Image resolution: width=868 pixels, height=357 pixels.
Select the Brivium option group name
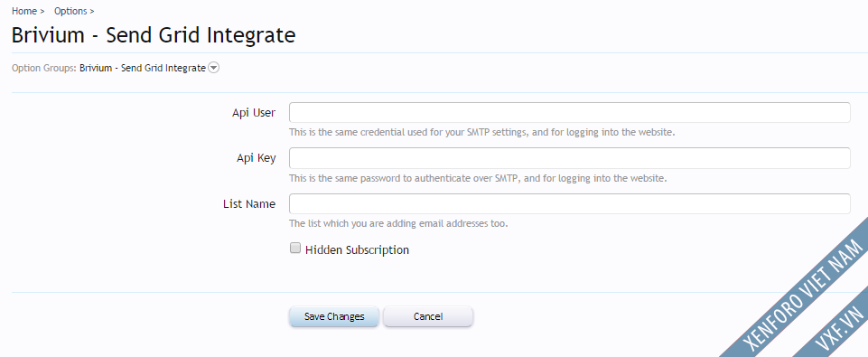tap(143, 68)
